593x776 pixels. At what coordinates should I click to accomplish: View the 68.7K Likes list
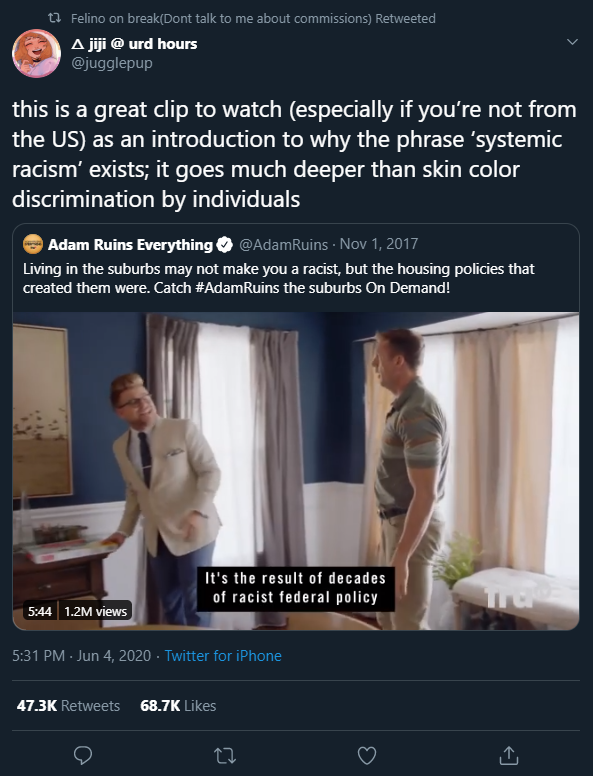pos(178,705)
